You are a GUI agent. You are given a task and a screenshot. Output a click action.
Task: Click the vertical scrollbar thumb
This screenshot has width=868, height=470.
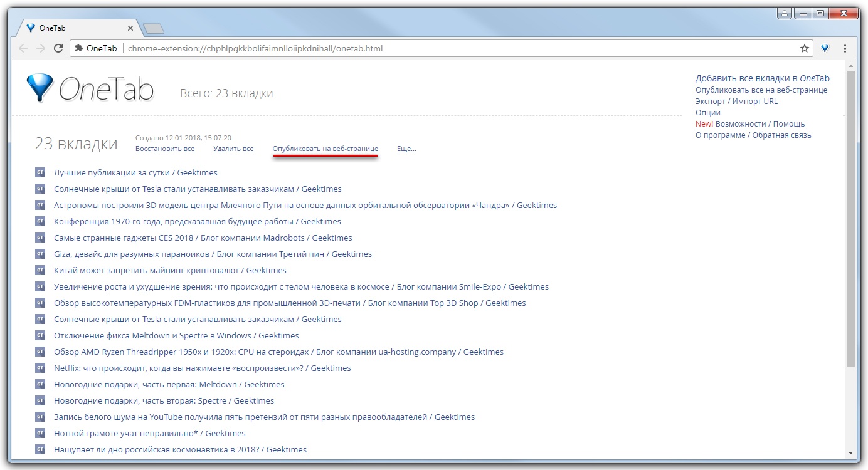[850, 218]
